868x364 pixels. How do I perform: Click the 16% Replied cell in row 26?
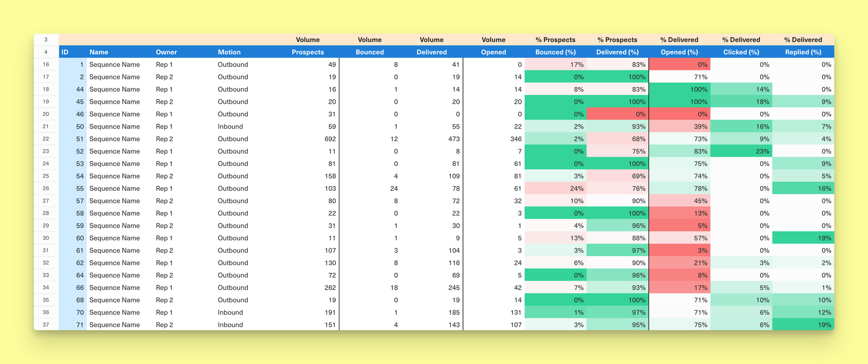click(x=803, y=189)
